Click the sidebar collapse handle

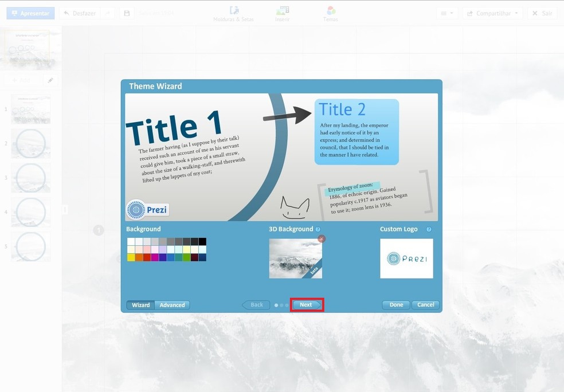point(65,209)
